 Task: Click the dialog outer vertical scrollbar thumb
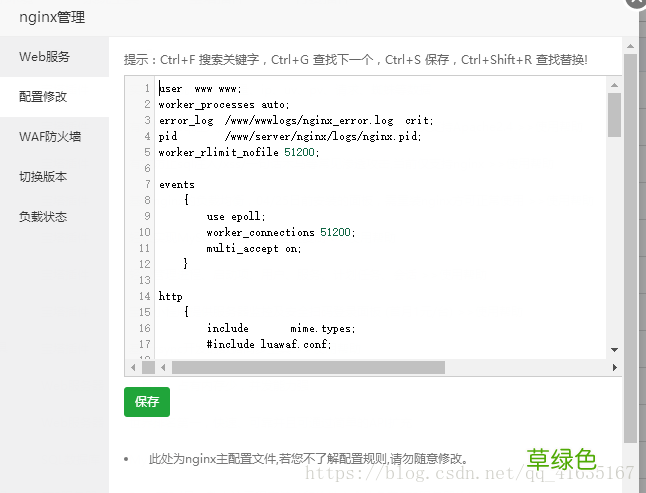pos(630,248)
